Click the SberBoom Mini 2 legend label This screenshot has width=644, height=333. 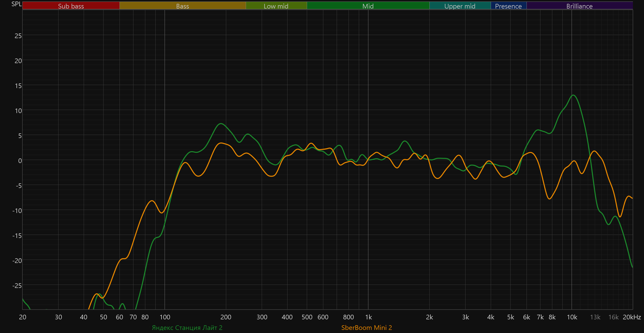[366, 328]
